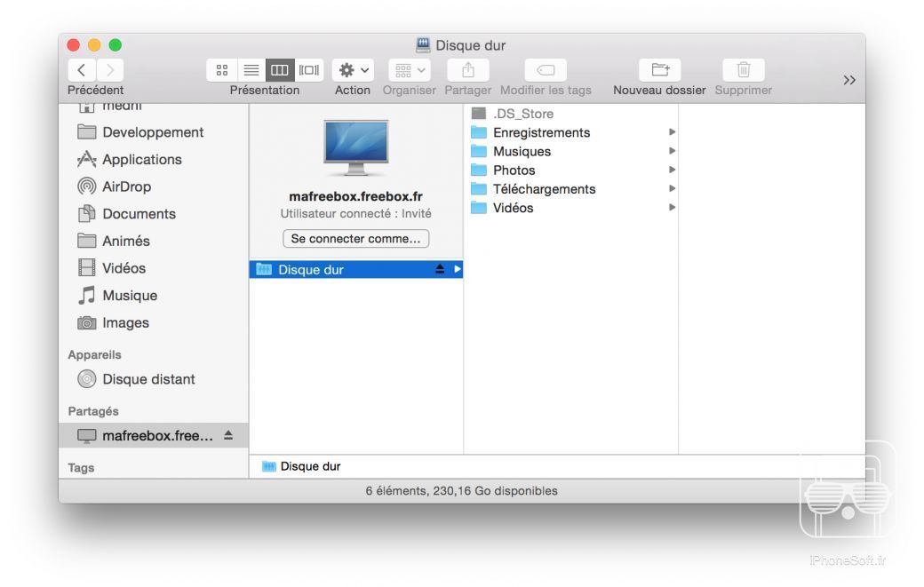Click the mafreebox.freebox.fr server name
Viewport: 924px width, 587px height.
coord(356,196)
